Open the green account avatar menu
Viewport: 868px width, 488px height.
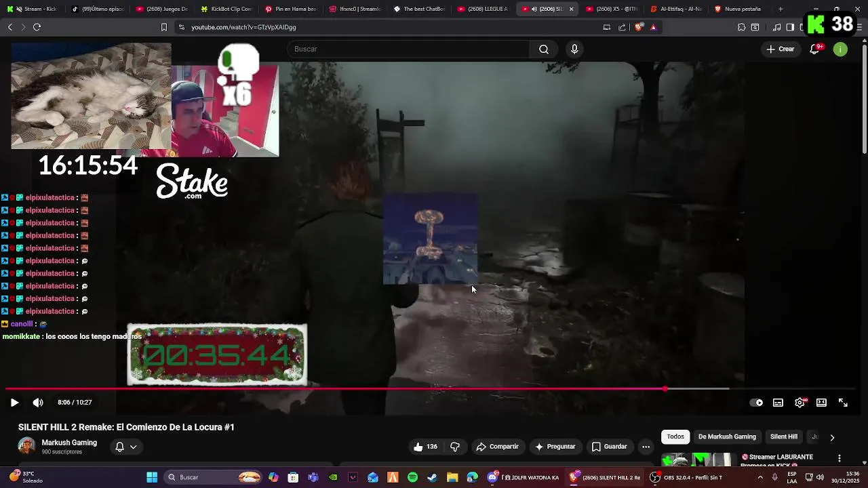point(840,49)
